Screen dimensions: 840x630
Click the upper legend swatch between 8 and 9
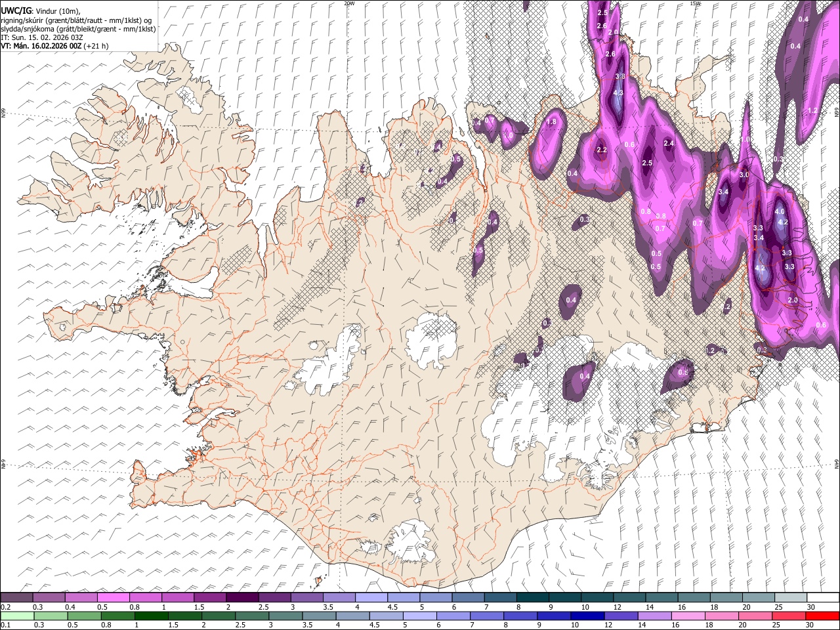tap(534, 597)
